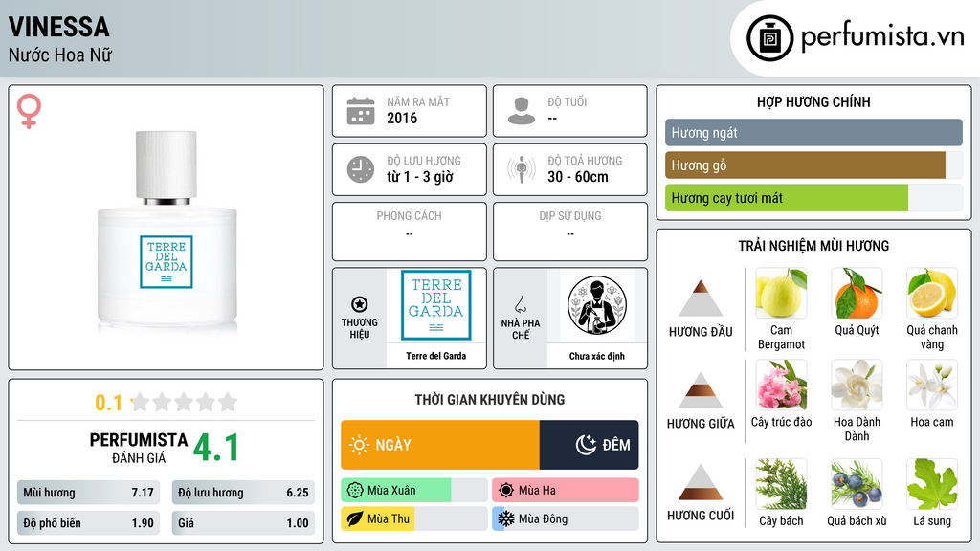The height and width of the screenshot is (551, 980).
Task: Click the five-star rating row
Action: pyautogui.click(x=184, y=403)
